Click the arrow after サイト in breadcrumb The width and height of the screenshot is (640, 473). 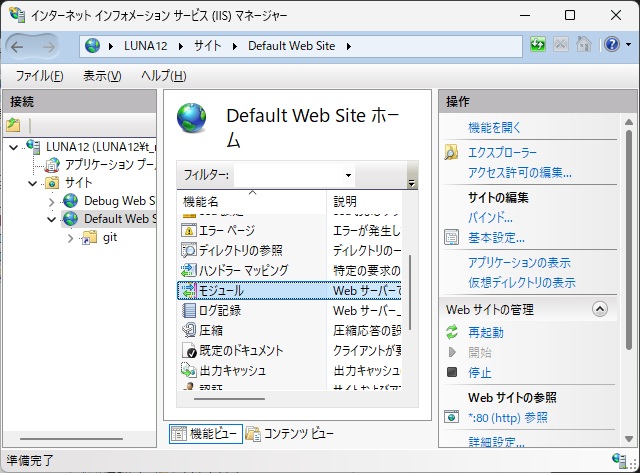coord(234,46)
